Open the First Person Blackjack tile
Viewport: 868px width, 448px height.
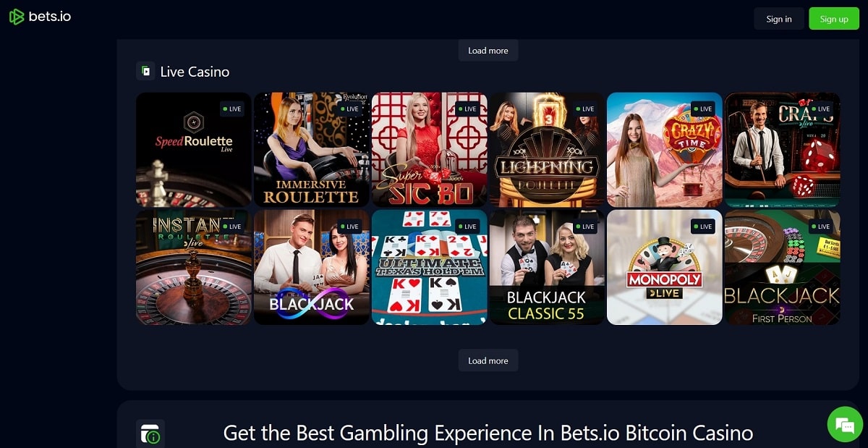coord(783,268)
